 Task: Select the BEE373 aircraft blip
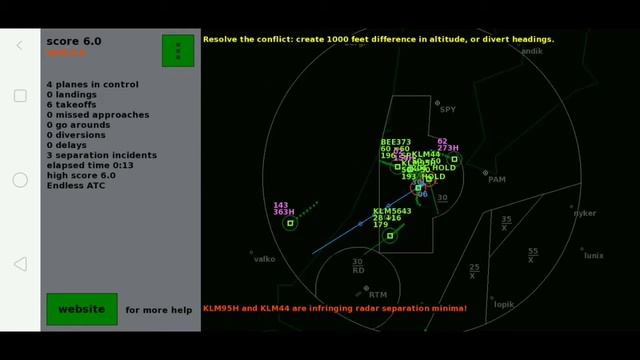[x=398, y=167]
